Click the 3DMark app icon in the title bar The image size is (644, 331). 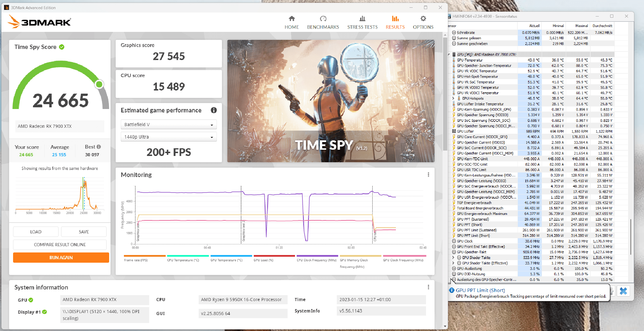[x=6, y=7]
